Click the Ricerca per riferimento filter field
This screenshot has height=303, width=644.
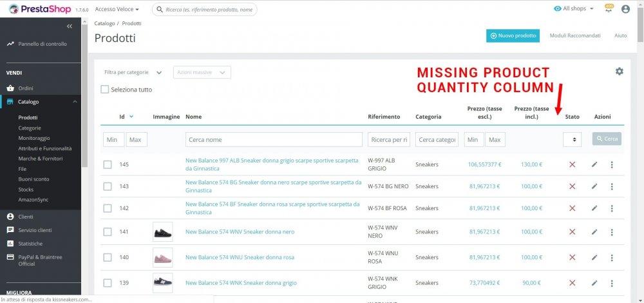point(389,139)
